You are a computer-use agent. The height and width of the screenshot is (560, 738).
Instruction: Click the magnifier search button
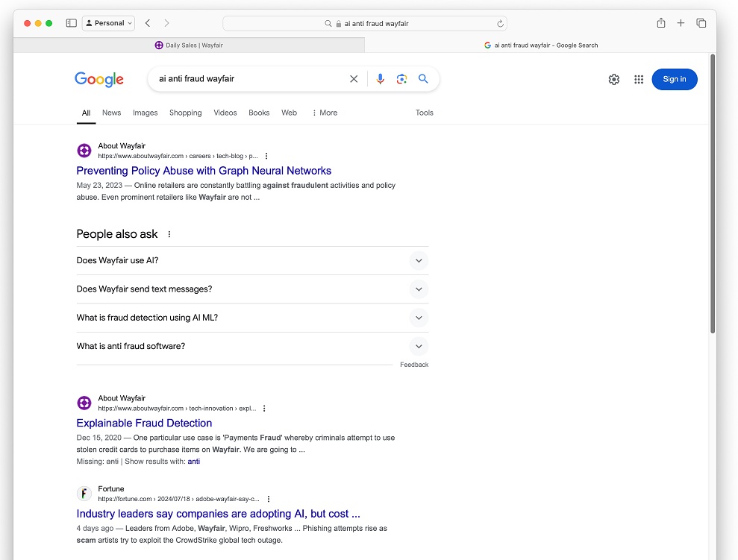[423, 78]
